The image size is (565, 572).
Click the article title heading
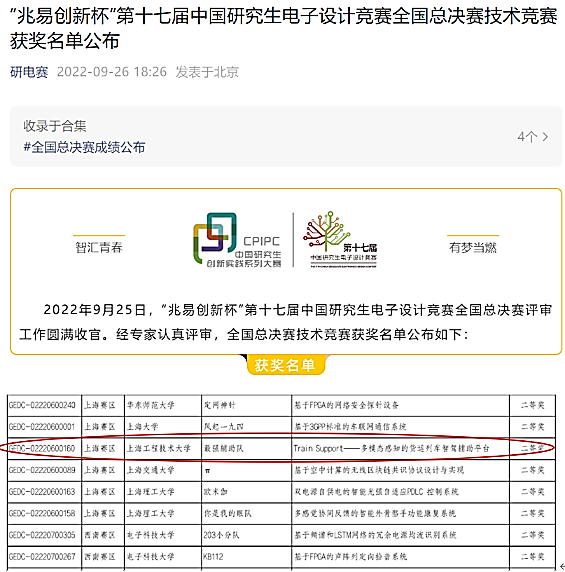(x=283, y=28)
